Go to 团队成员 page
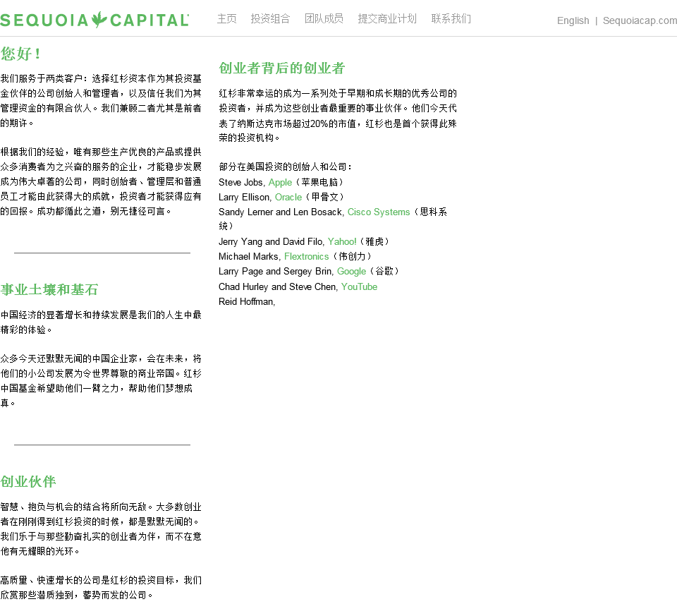Image resolution: width=677 pixels, height=616 pixels. (x=324, y=18)
